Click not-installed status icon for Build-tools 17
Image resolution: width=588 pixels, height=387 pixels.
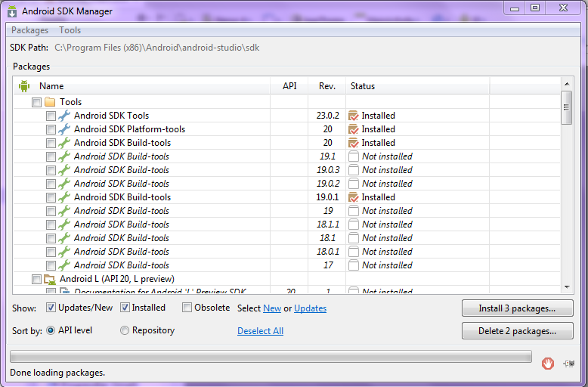click(x=353, y=265)
